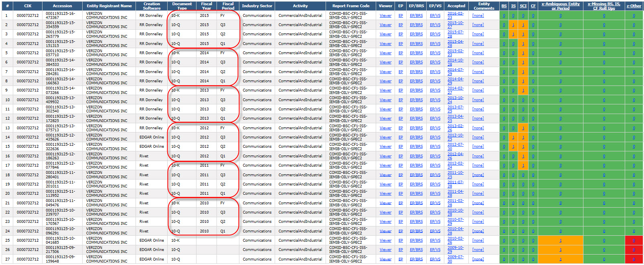644x265 pixels.
Task: Select Rivet software cell in row 16
Action: click(x=144, y=156)
